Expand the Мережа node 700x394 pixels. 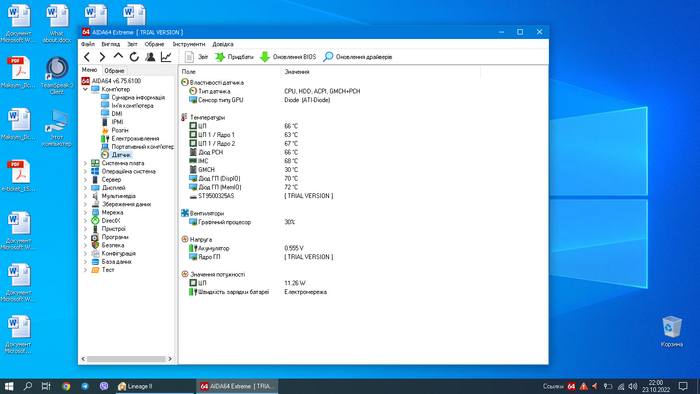tap(85, 212)
